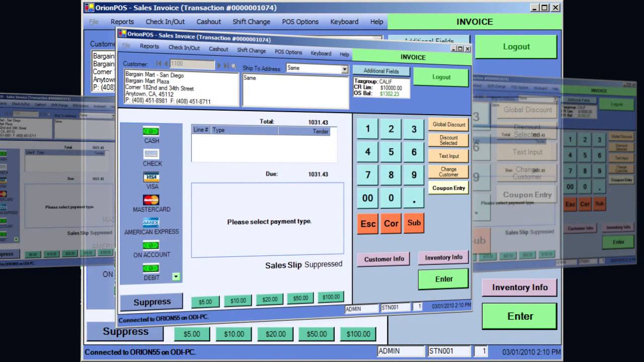Choose VISA card icon in front window
Viewport: 644px width, 362px height.
tap(151, 177)
